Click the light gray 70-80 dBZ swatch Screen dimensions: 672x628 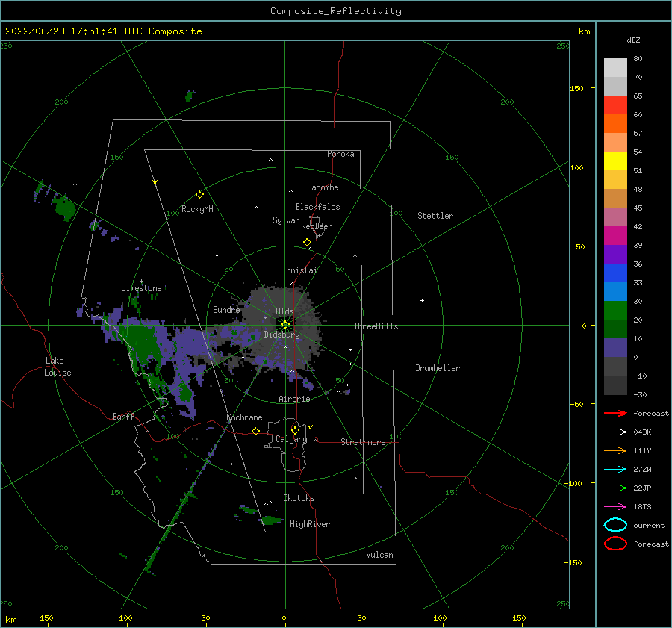pos(615,68)
